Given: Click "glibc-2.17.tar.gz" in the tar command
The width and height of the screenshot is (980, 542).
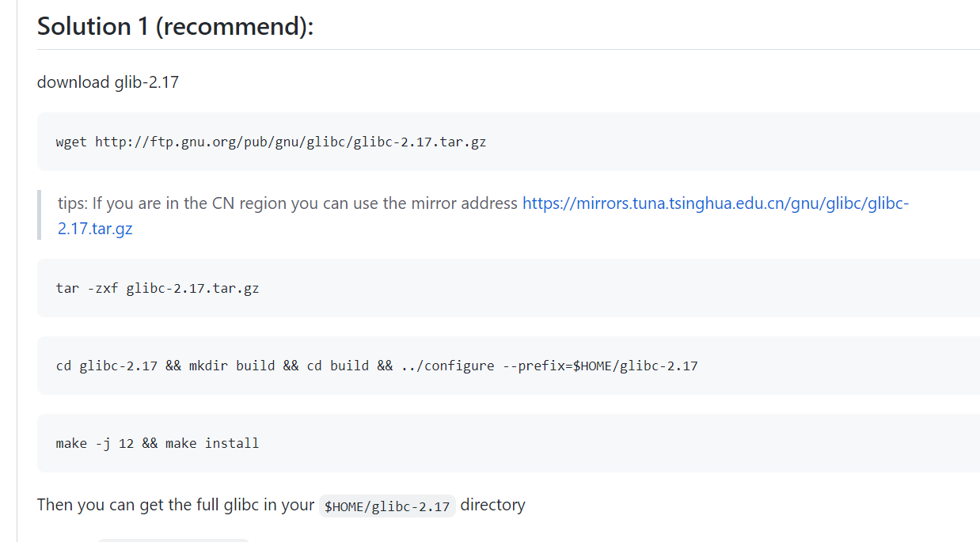Looking at the screenshot, I should (x=192, y=288).
